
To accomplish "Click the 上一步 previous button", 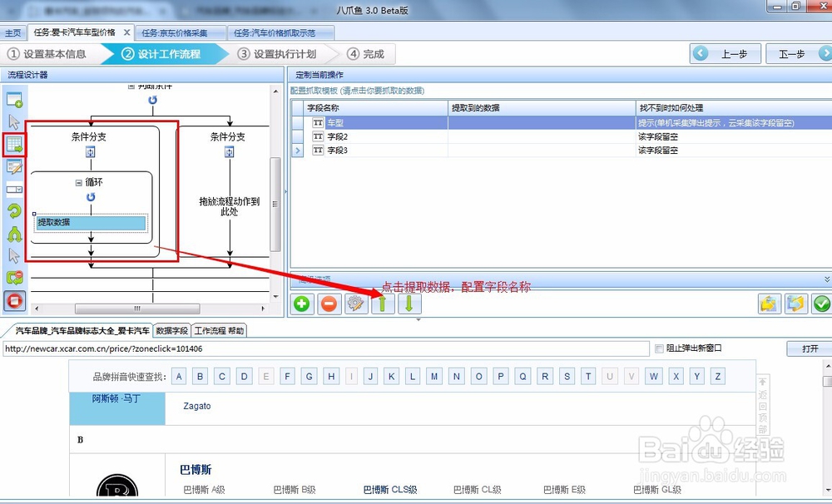I will pyautogui.click(x=726, y=53).
